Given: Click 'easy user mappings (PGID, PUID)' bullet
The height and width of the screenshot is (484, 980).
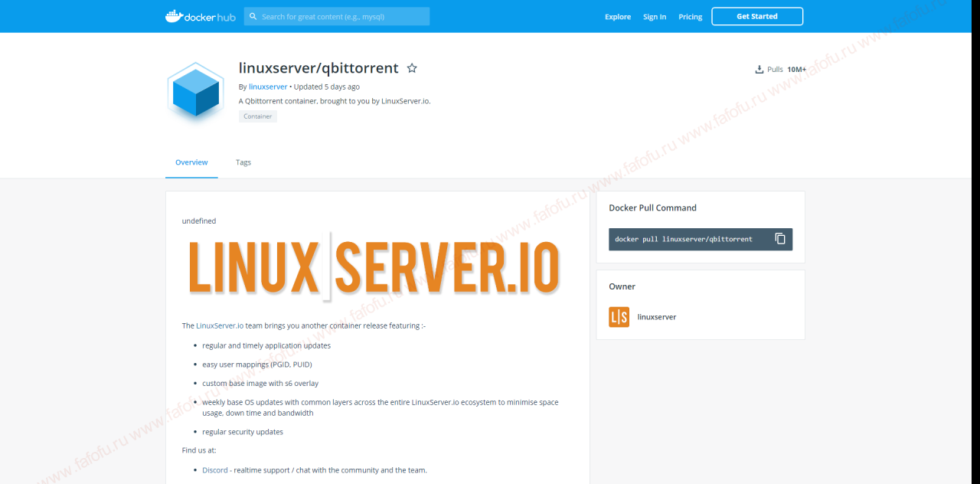Looking at the screenshot, I should coord(257,365).
